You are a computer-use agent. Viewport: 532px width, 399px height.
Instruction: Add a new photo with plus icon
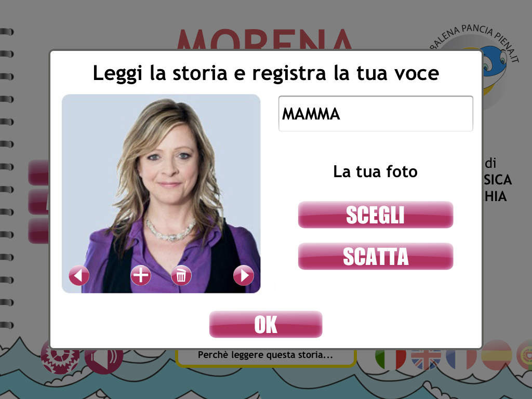click(140, 275)
